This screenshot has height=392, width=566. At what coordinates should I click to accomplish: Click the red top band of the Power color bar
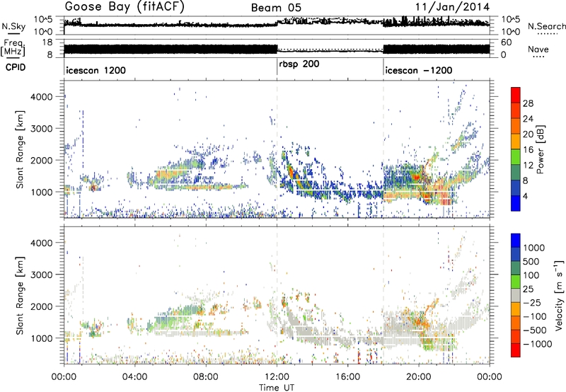click(516, 95)
